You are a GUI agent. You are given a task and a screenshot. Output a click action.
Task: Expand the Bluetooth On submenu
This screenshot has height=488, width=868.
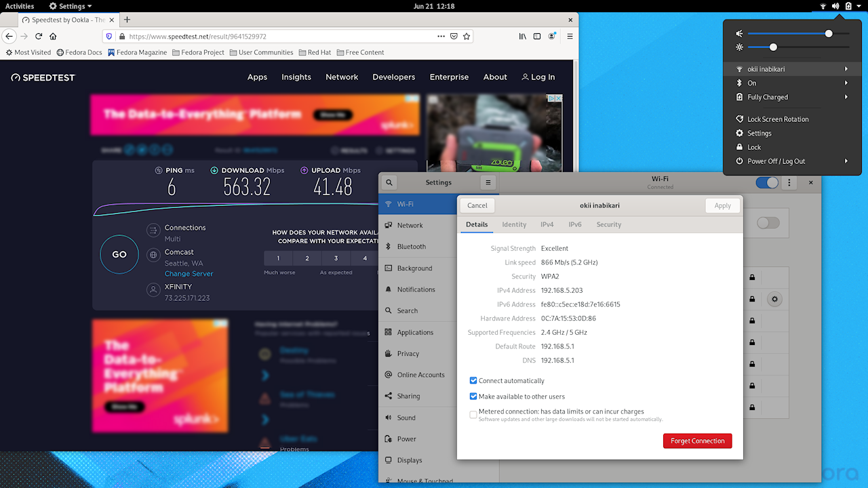point(792,83)
